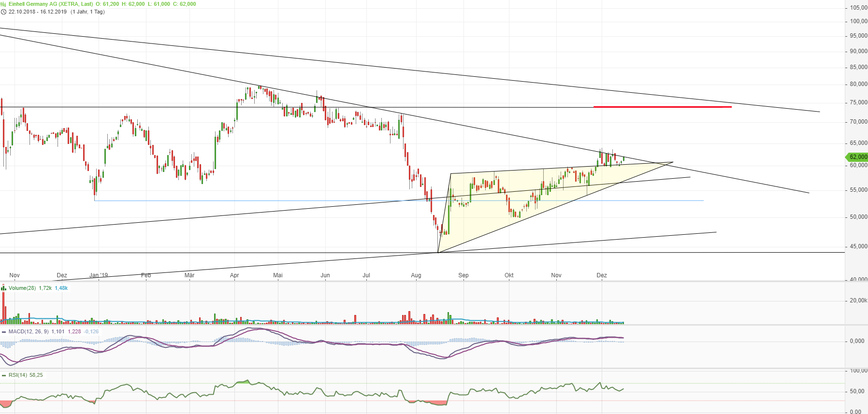The image size is (868, 414).
Task: Click the Sep label on time axis
Action: [463, 275]
